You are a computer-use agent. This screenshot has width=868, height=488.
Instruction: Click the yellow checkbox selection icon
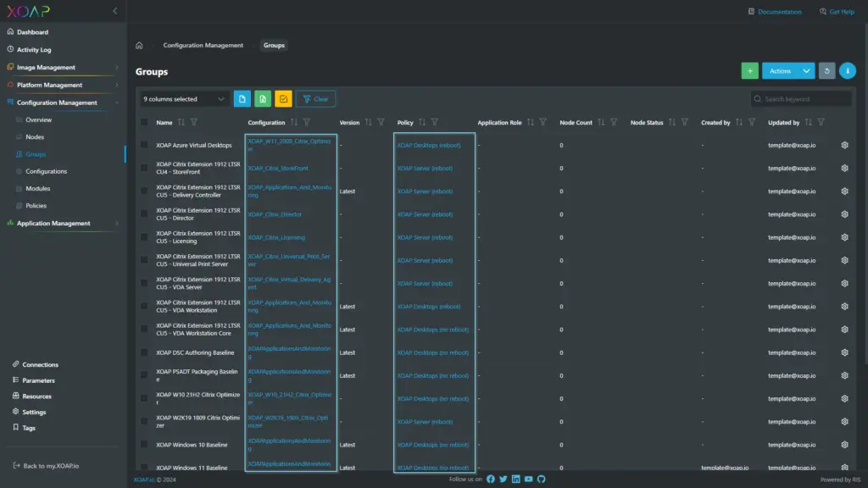[x=283, y=99]
